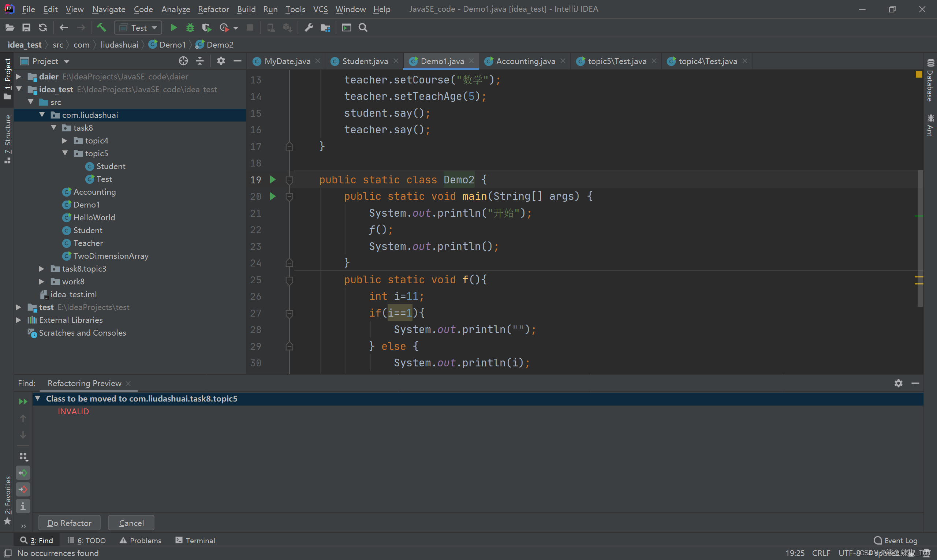The image size is (937, 560).
Task: Open the Ant side panel
Action: (930, 126)
